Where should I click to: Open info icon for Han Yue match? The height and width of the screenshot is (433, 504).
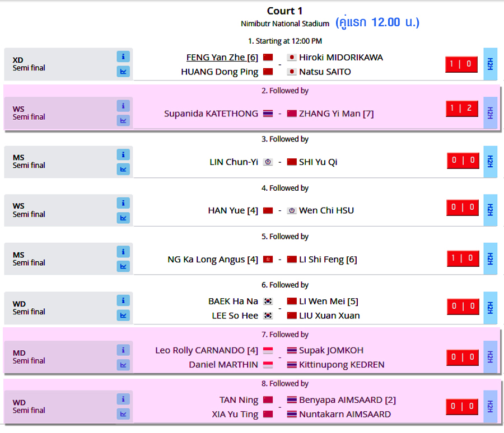pyautogui.click(x=123, y=203)
